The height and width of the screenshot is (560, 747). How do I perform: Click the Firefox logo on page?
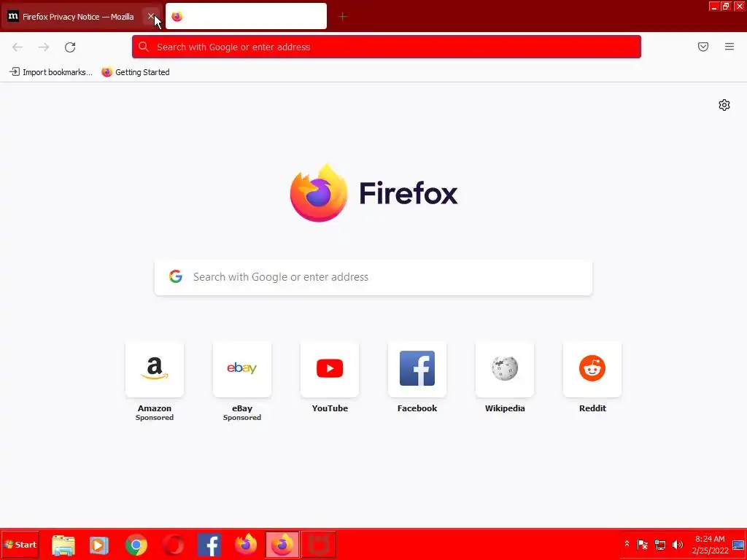(x=373, y=192)
